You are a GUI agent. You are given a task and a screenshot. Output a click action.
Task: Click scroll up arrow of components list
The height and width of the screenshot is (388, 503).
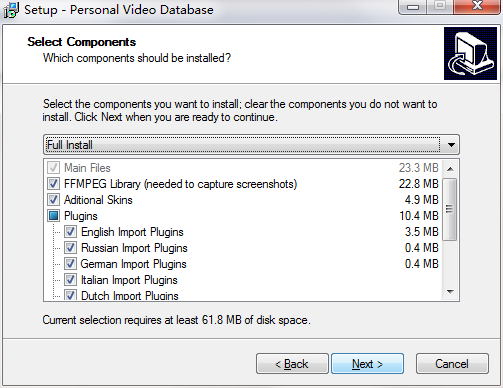450,169
